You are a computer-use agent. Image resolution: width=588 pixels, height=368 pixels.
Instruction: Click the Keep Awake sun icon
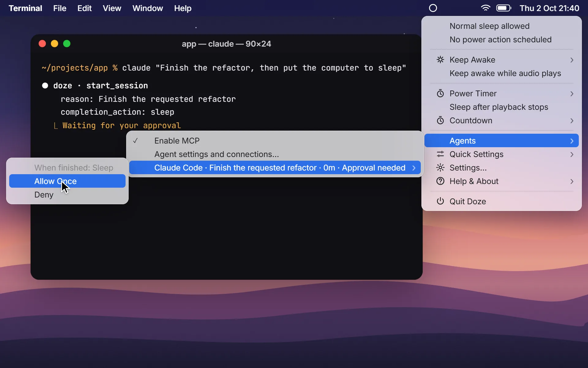[440, 60]
